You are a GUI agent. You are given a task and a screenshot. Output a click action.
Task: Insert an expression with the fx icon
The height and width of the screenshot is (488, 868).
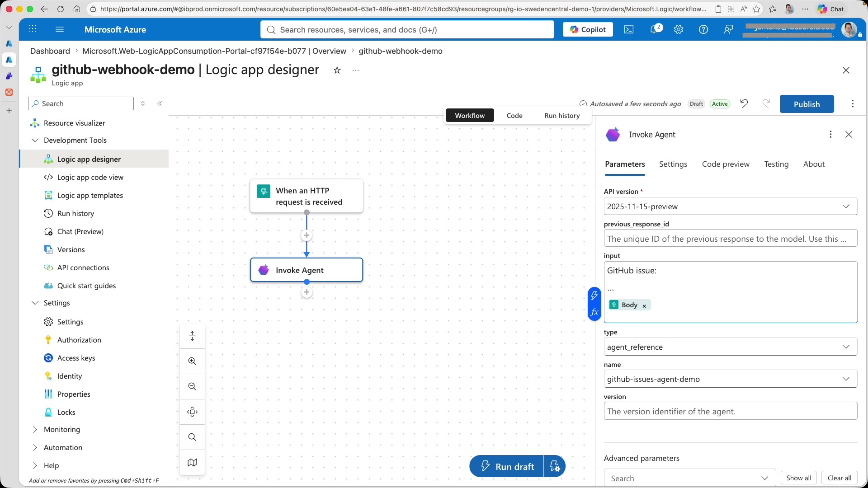pyautogui.click(x=594, y=312)
